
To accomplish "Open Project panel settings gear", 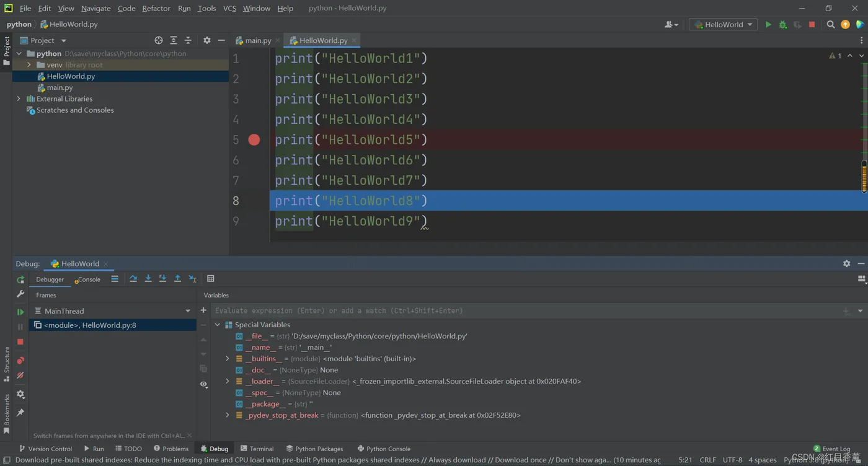I will coord(207,40).
